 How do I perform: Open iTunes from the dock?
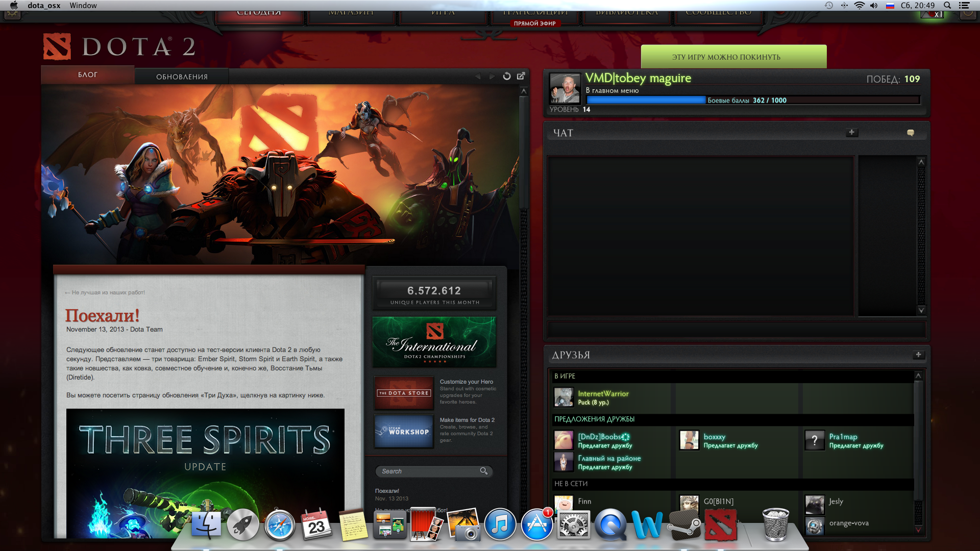(x=500, y=525)
